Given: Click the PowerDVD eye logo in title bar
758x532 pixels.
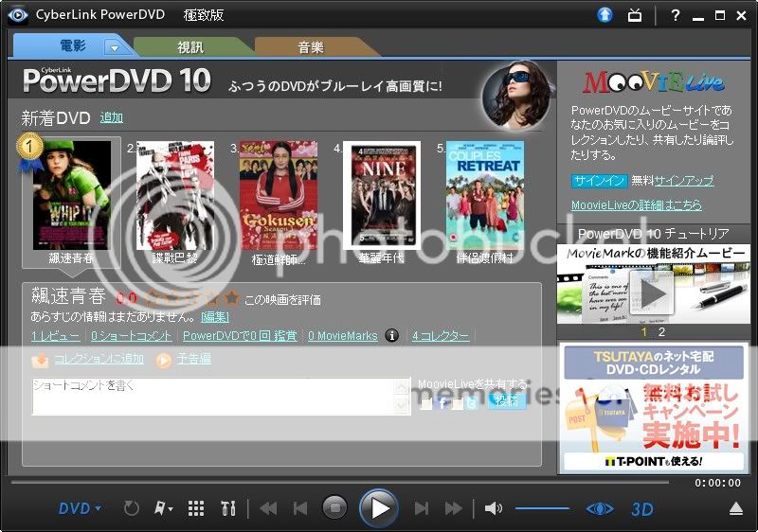Looking at the screenshot, I should 17,15.
